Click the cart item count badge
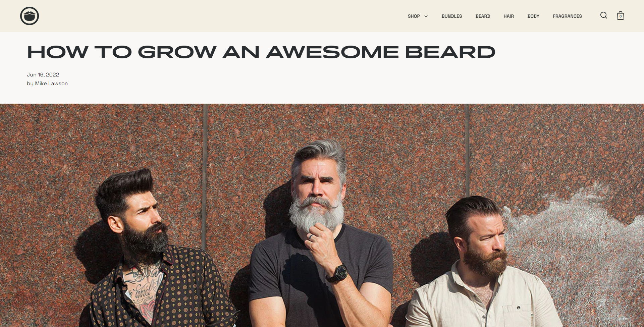 [x=621, y=16]
